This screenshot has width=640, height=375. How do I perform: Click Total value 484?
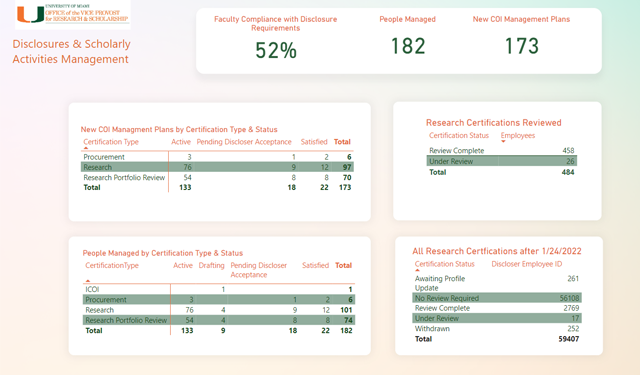[x=568, y=172]
